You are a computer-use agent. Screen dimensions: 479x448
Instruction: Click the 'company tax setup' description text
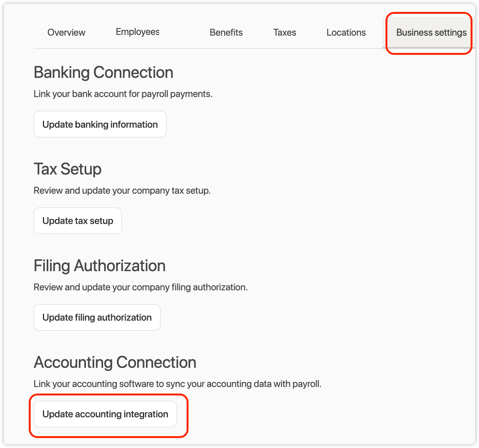pyautogui.click(x=122, y=191)
